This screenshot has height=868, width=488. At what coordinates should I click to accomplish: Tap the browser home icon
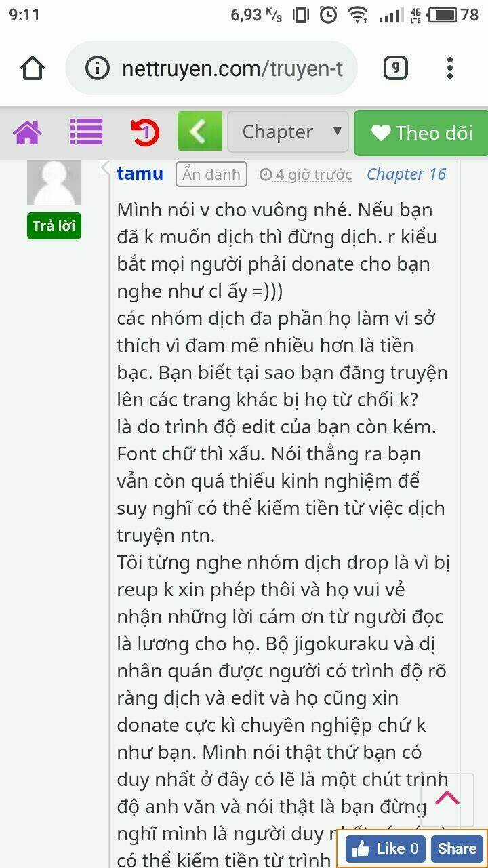(x=32, y=68)
